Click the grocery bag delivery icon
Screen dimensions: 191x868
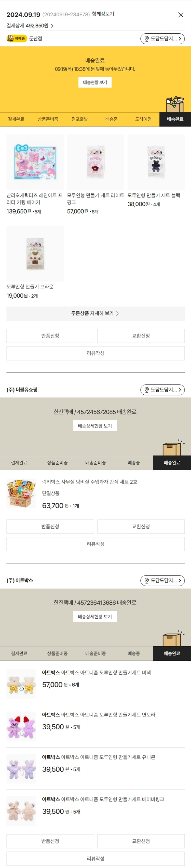(174, 104)
